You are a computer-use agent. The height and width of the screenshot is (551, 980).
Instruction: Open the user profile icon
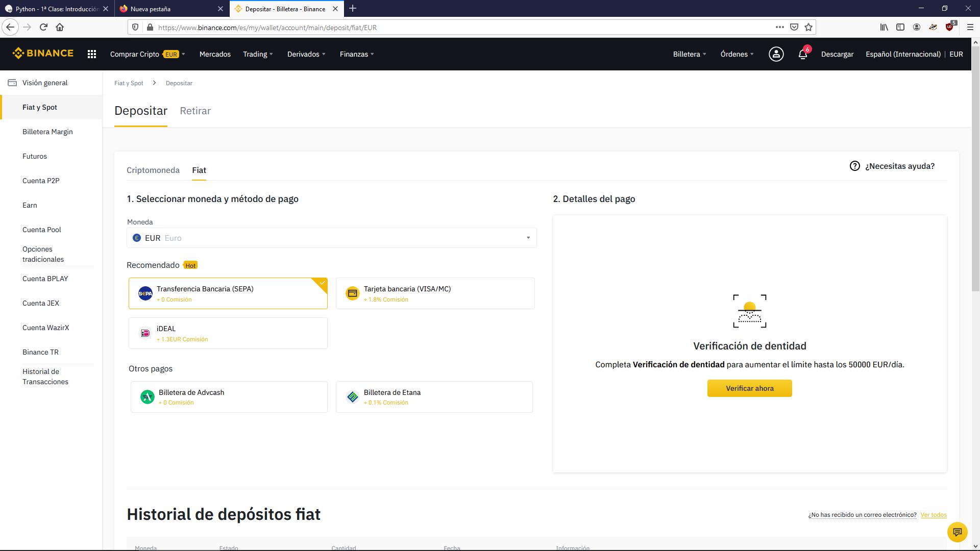[776, 54]
